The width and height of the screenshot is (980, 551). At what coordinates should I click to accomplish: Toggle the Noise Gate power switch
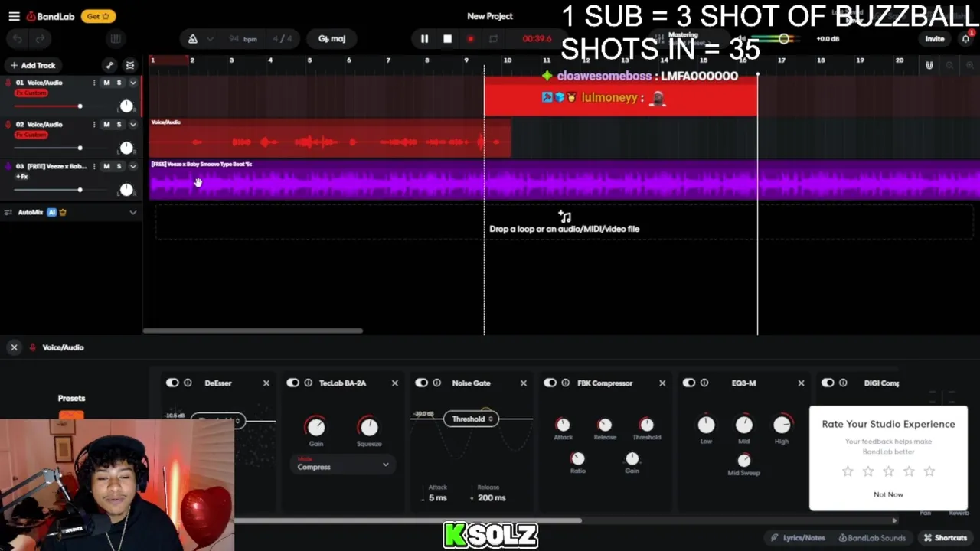point(422,383)
